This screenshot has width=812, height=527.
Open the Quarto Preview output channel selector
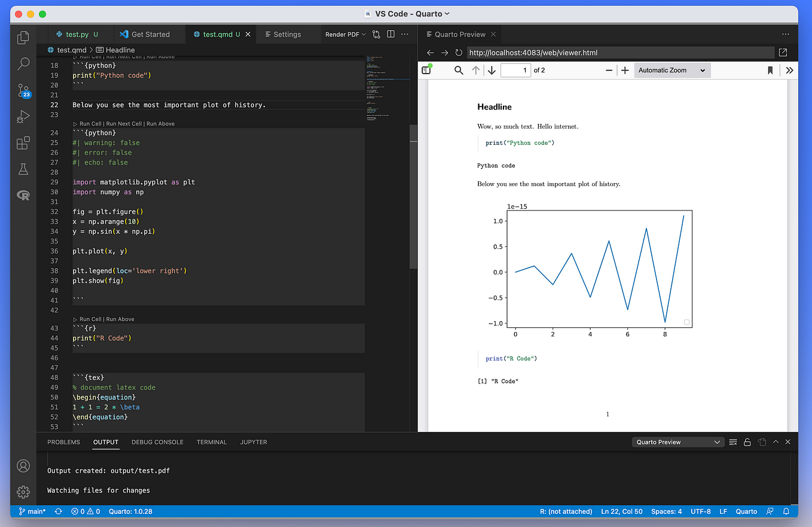pyautogui.click(x=677, y=442)
